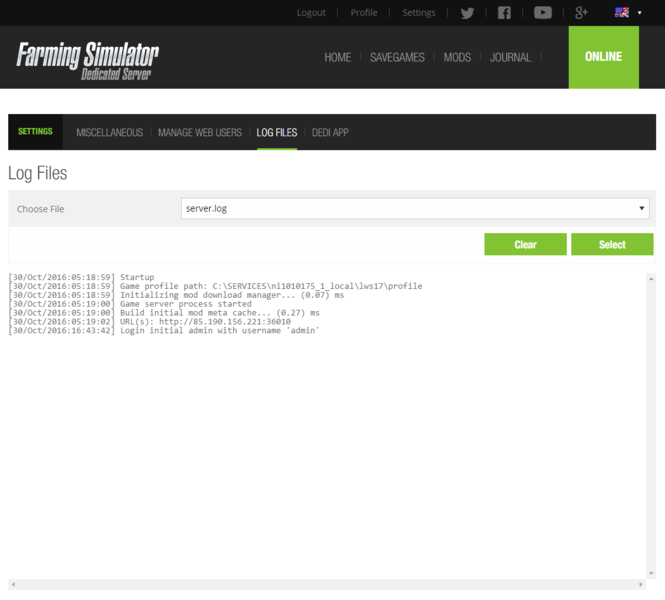Click the horizontal scrollbar left arrow
Viewport: 665px width, 600px height.
(14, 584)
